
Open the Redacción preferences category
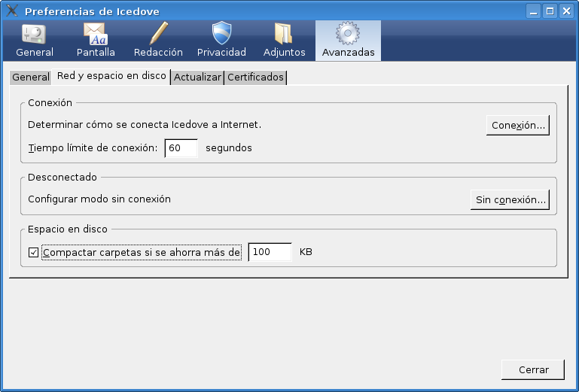[158, 41]
